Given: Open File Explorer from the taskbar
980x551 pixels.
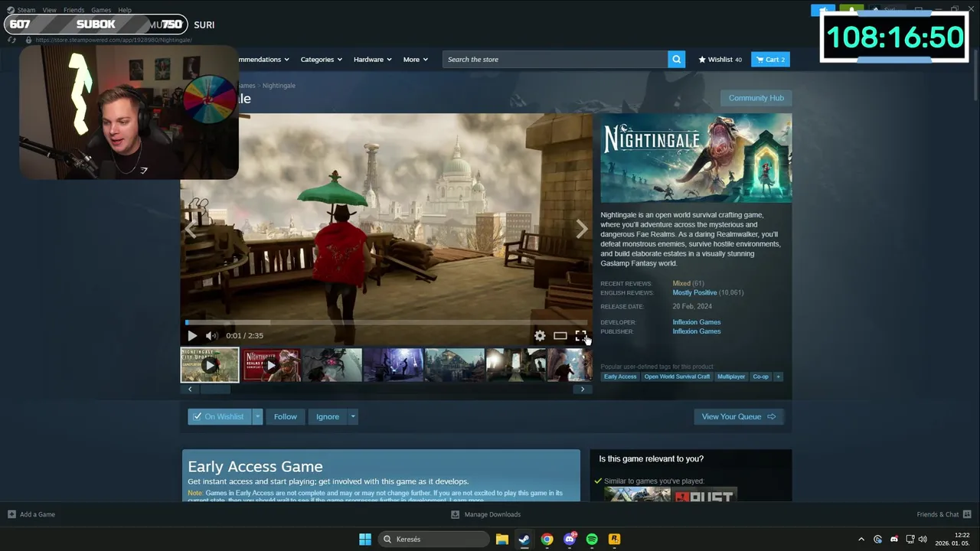Looking at the screenshot, I should 501,539.
